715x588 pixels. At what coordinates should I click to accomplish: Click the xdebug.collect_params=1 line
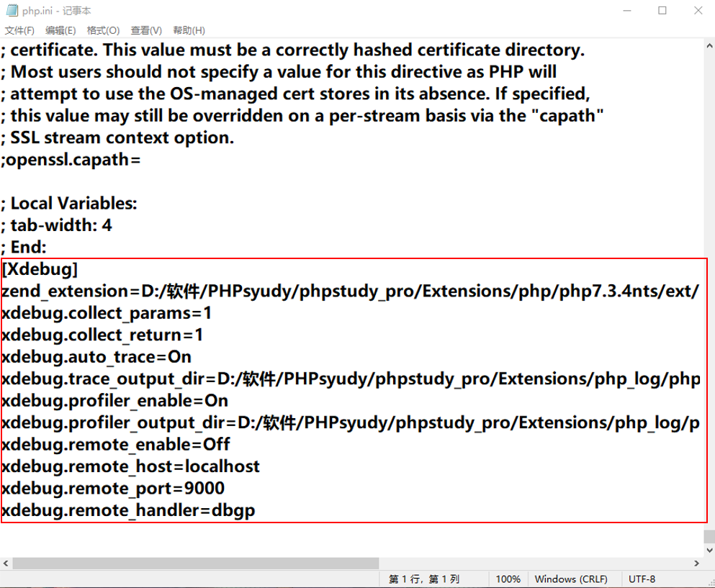click(107, 313)
